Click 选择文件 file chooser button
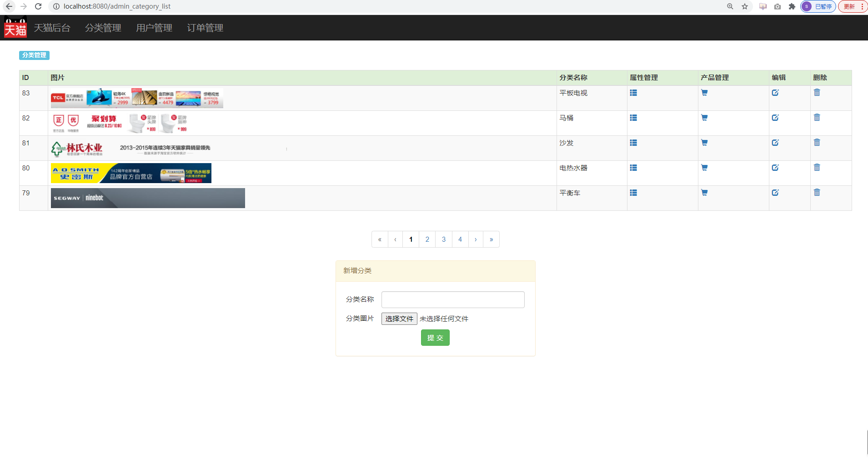 click(x=399, y=319)
